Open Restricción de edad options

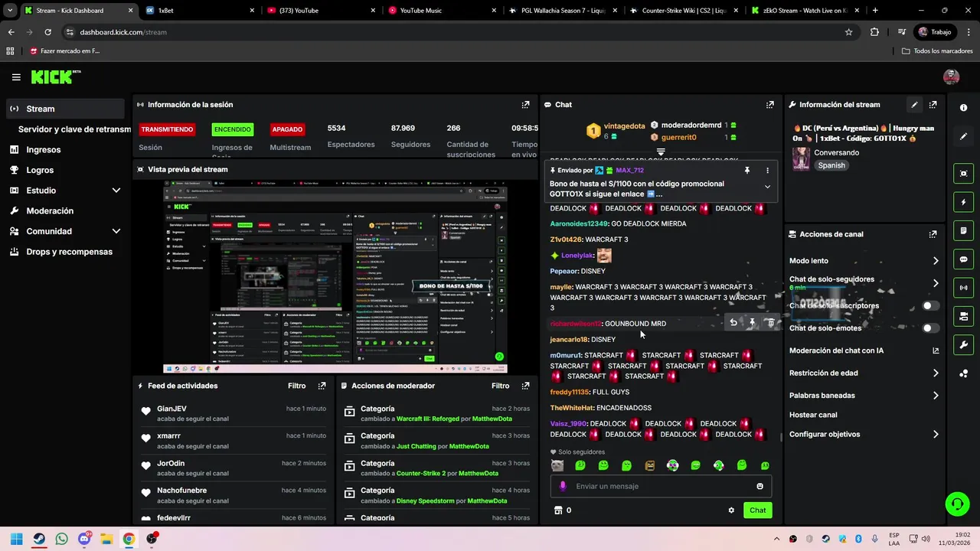coord(936,373)
